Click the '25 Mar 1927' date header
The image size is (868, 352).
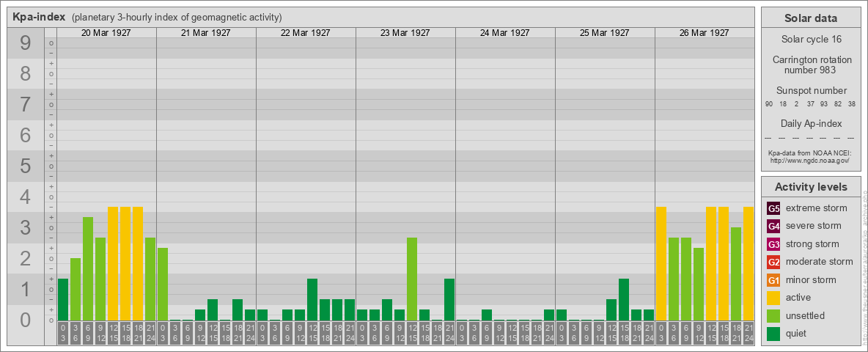pos(605,33)
